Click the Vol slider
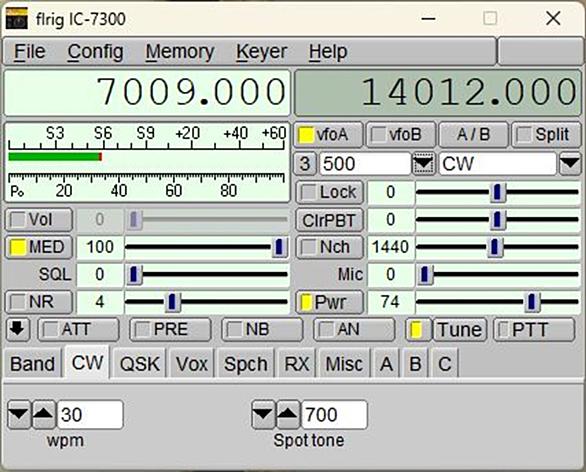The height and width of the screenshot is (472, 586). (x=207, y=219)
